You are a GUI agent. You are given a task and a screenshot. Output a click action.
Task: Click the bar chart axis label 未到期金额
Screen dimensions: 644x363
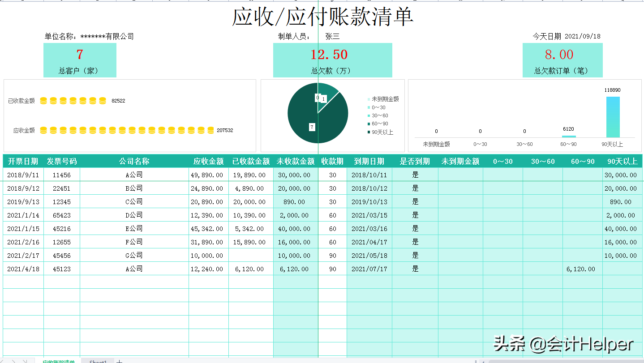point(436,144)
